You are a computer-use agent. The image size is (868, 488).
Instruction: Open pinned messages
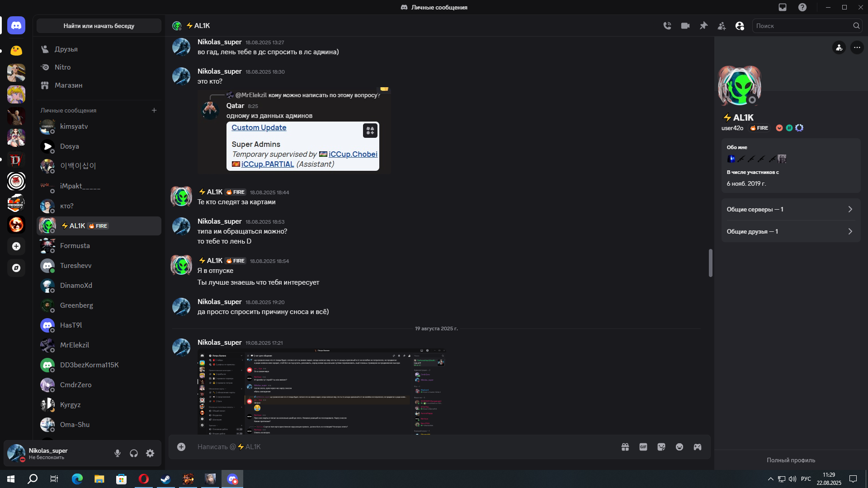pyautogui.click(x=703, y=26)
